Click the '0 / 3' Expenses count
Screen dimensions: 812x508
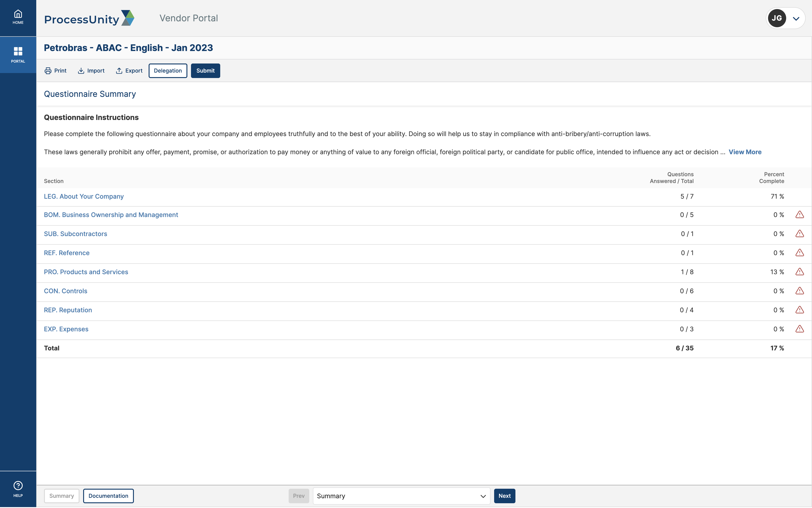tap(686, 329)
